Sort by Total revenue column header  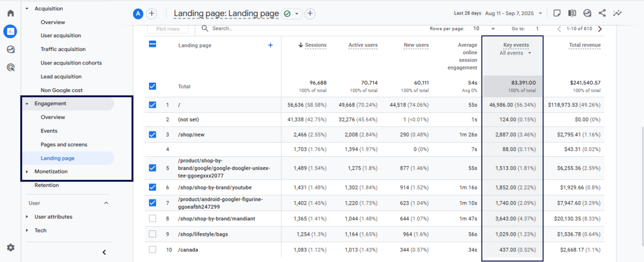[x=585, y=45]
